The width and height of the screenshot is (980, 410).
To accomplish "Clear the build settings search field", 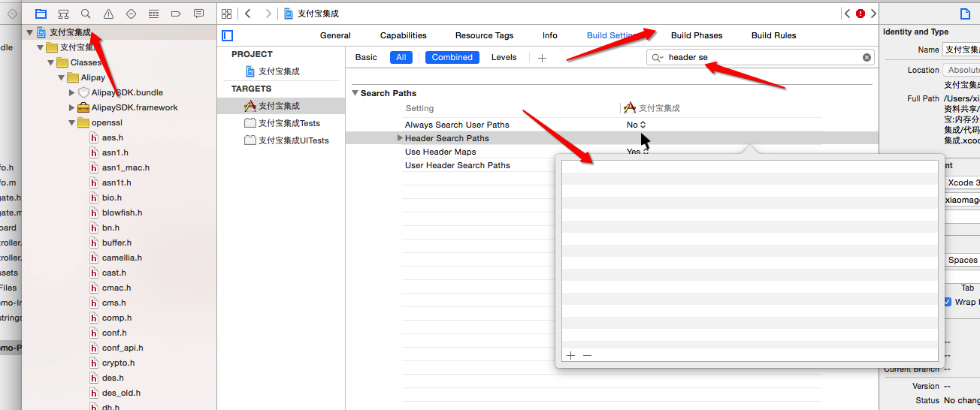I will pyautogui.click(x=867, y=57).
